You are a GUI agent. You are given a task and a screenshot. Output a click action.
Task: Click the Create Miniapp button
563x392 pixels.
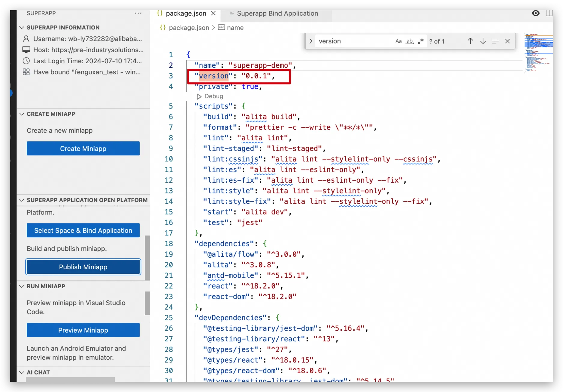pos(83,148)
